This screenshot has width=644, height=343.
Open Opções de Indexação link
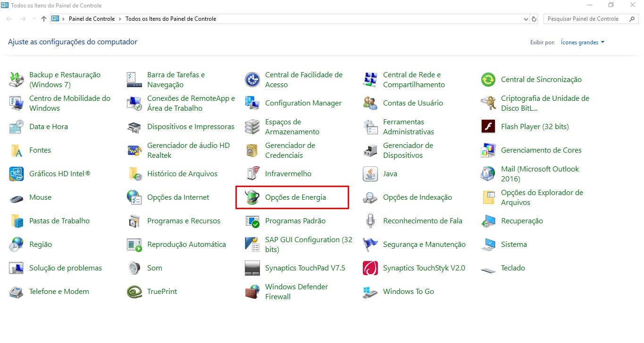pos(418,197)
